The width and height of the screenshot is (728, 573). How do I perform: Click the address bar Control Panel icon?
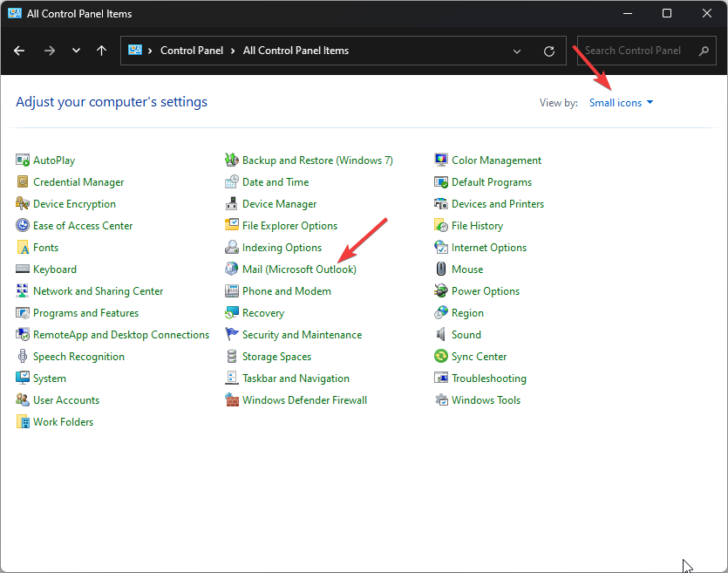pyautogui.click(x=135, y=51)
